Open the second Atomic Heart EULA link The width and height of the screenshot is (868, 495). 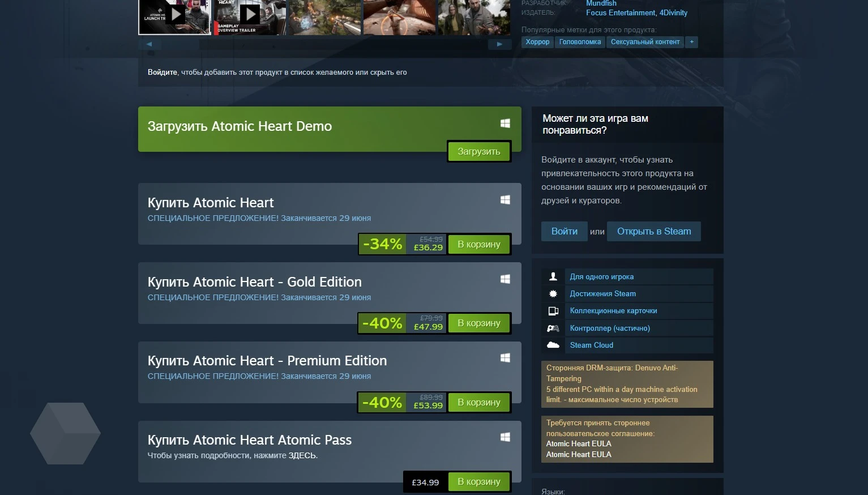(x=579, y=455)
